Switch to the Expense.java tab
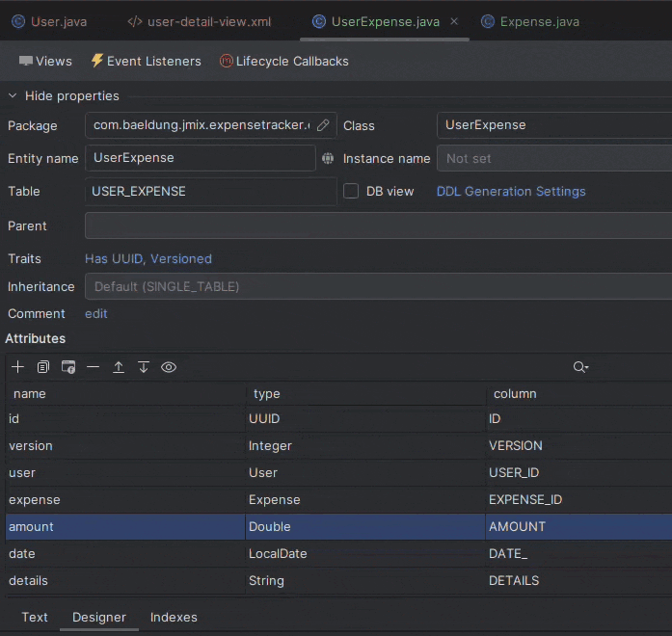This screenshot has height=636, width=672. coord(538,21)
